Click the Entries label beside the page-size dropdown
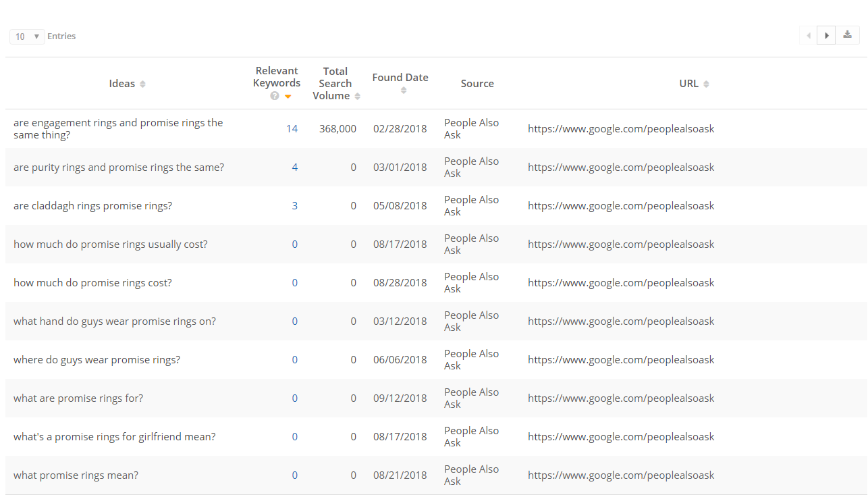 (61, 36)
